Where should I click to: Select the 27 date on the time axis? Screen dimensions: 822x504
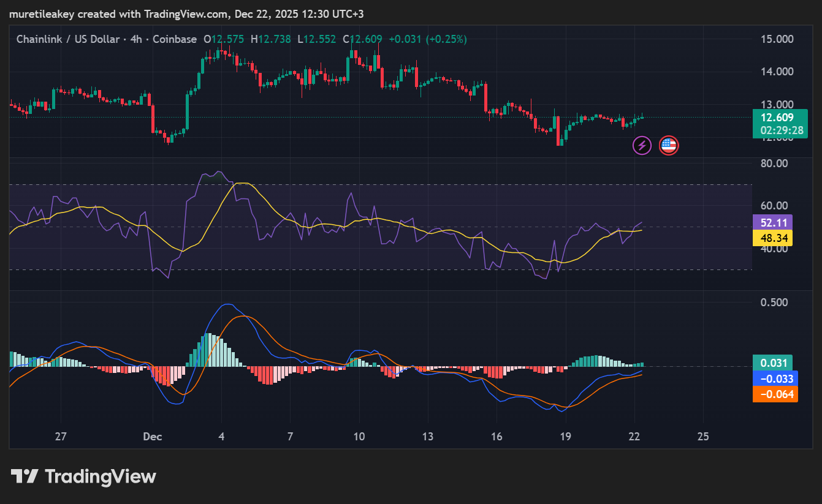point(60,437)
